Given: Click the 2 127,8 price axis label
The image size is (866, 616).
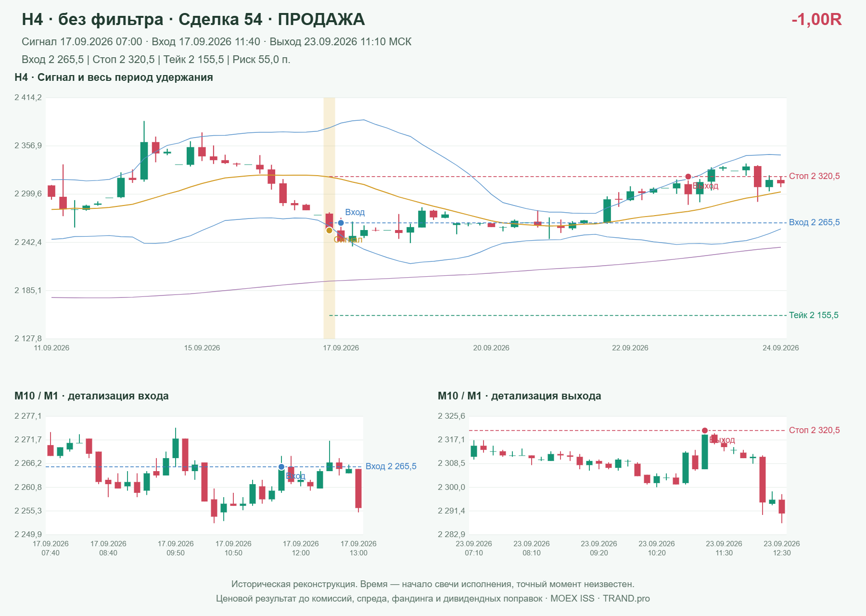Looking at the screenshot, I should [28, 338].
